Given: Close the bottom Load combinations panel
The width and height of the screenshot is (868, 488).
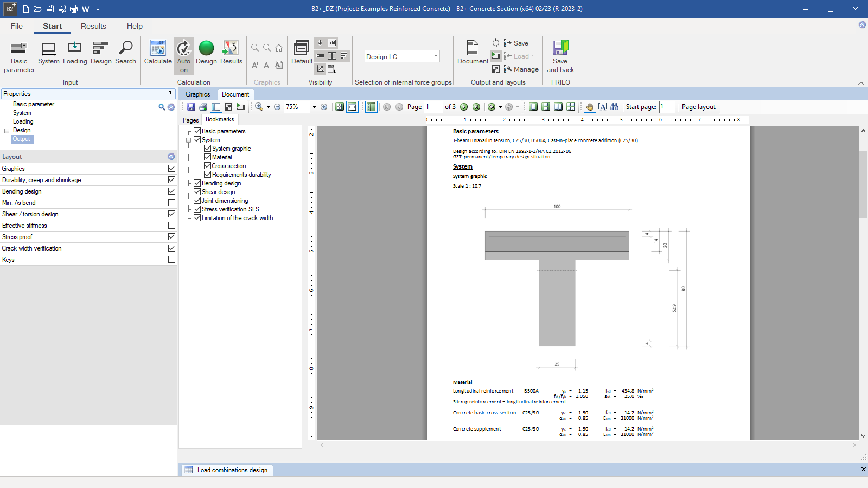Looking at the screenshot, I should tap(863, 470).
